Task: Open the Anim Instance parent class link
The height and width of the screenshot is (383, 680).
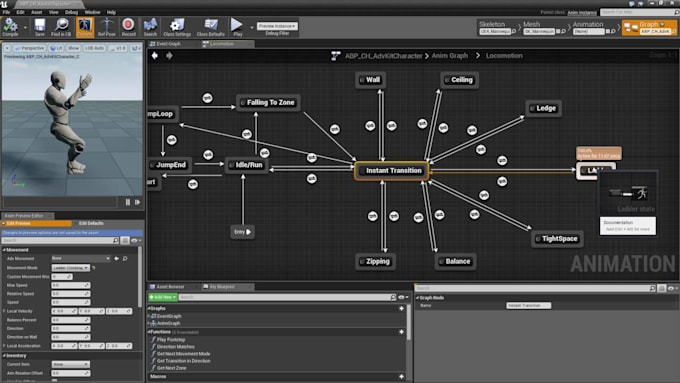Action: click(x=582, y=13)
